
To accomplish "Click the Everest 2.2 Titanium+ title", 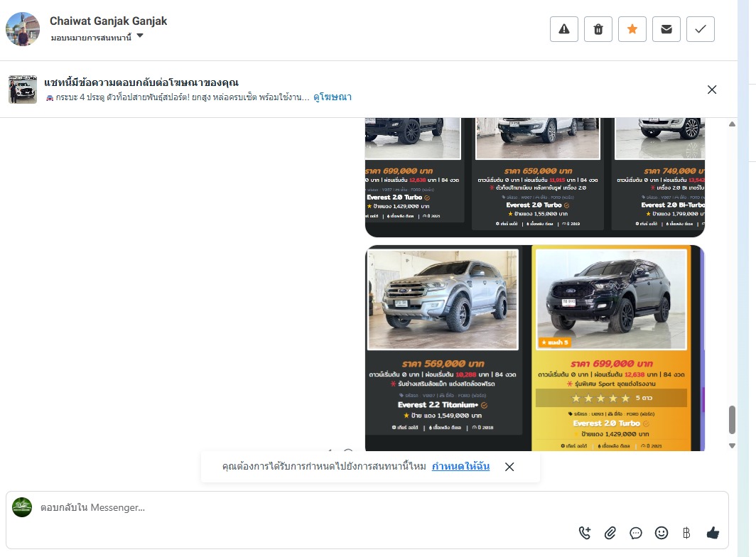I will tap(438, 405).
